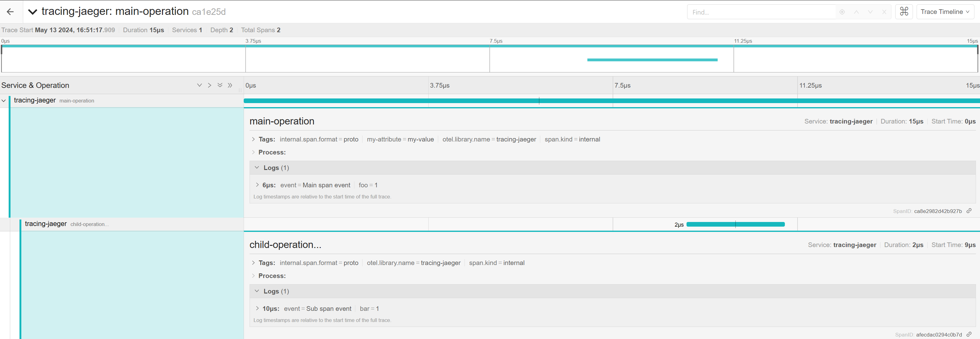
Task: Copy link for SpanID ca8e2982d42b927b
Action: click(x=969, y=211)
